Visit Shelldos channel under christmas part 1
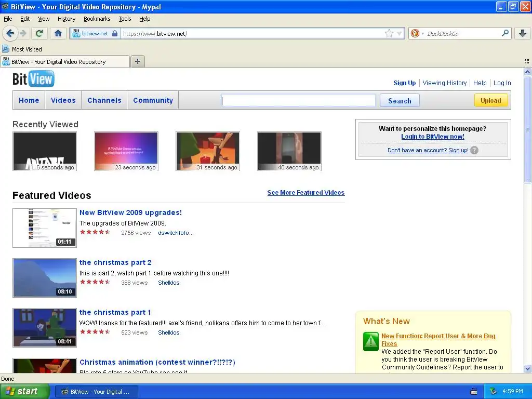Viewport: 532px width, 399px height. tap(169, 332)
